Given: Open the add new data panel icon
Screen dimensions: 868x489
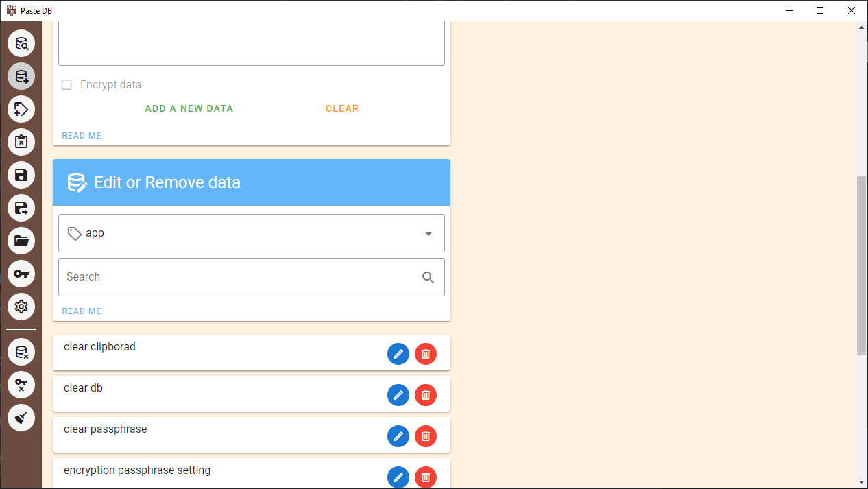Looking at the screenshot, I should click(21, 76).
